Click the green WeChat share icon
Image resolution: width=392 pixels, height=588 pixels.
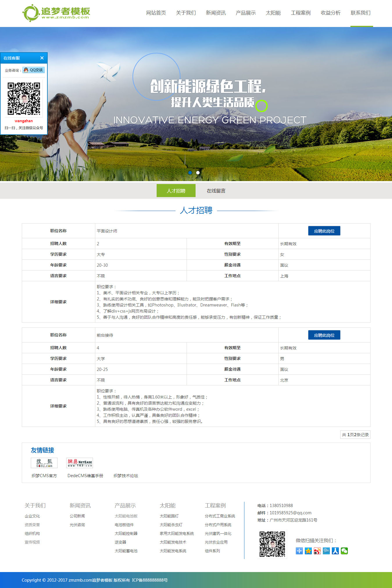click(344, 551)
